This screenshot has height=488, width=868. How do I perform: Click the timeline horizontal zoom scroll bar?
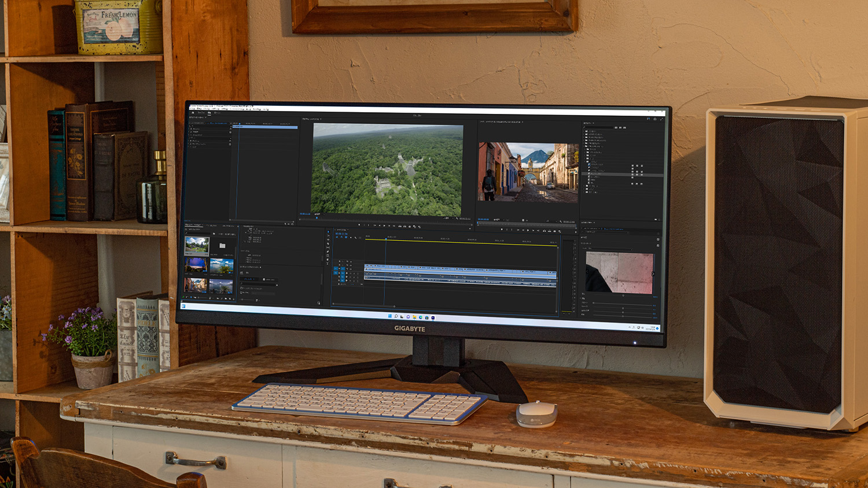click(364, 304)
